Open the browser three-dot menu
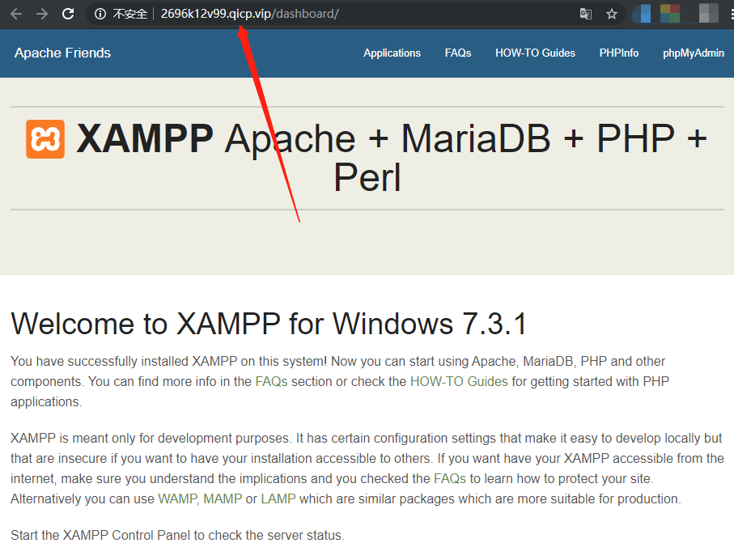Image resolution: width=734 pixels, height=560 pixels. (732, 14)
